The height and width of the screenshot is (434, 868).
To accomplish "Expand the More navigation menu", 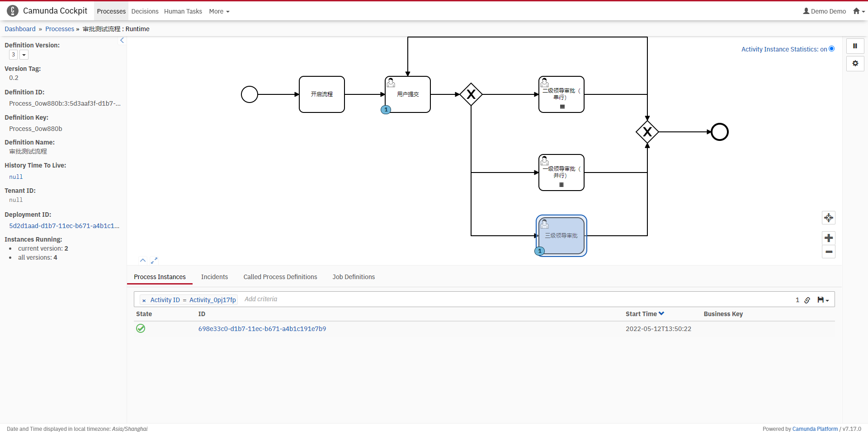I will pyautogui.click(x=219, y=11).
